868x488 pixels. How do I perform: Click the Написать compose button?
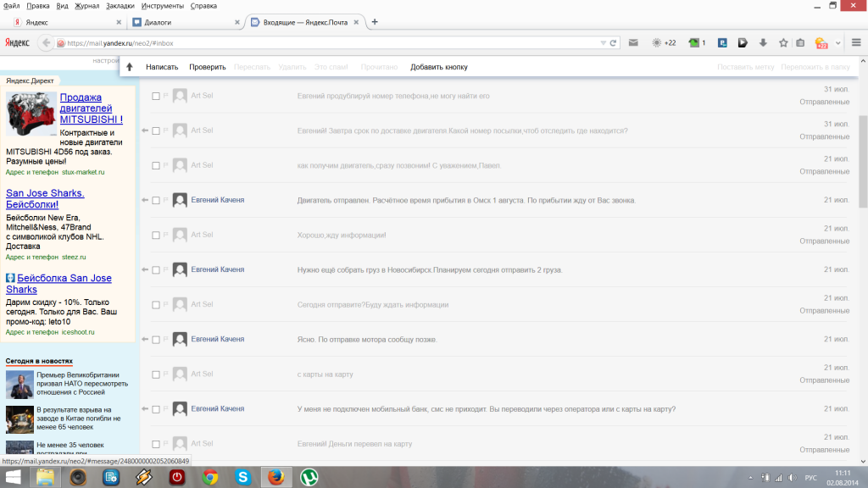162,67
